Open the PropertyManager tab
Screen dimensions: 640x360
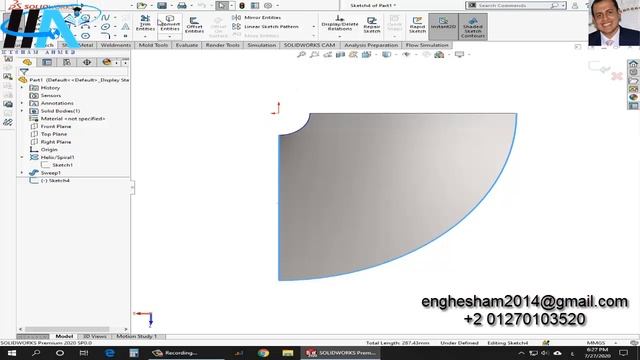point(47,62)
